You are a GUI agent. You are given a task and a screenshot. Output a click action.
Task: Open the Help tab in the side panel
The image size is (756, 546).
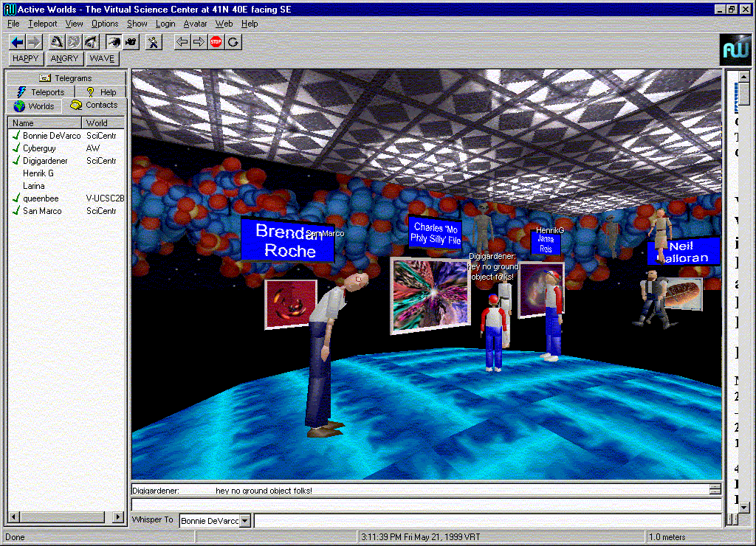click(101, 92)
